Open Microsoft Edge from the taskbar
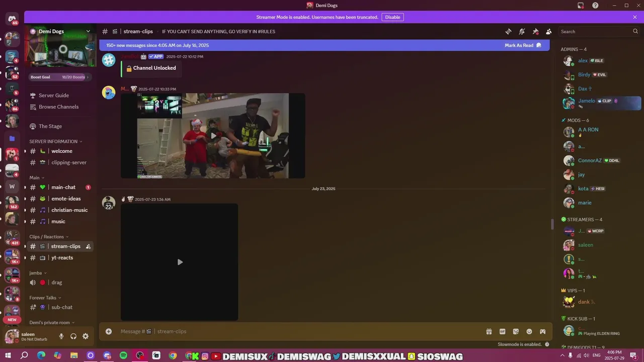This screenshot has width=644, height=362. [x=41, y=355]
